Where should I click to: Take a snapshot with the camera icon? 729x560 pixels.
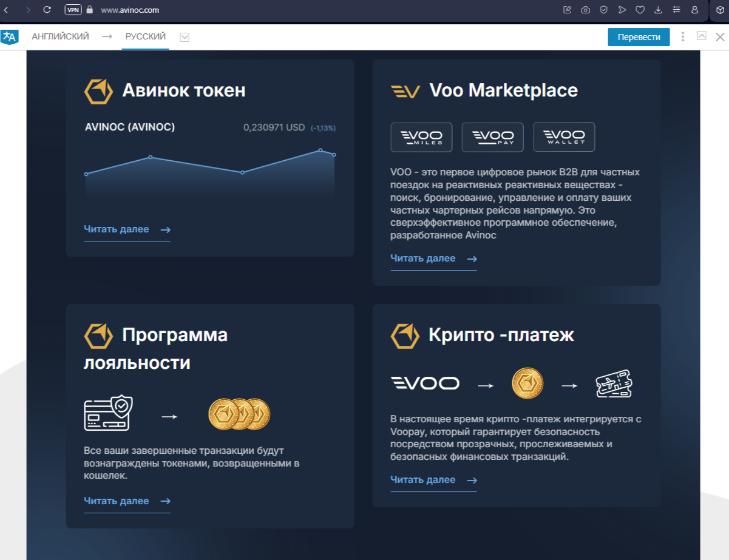tap(585, 10)
